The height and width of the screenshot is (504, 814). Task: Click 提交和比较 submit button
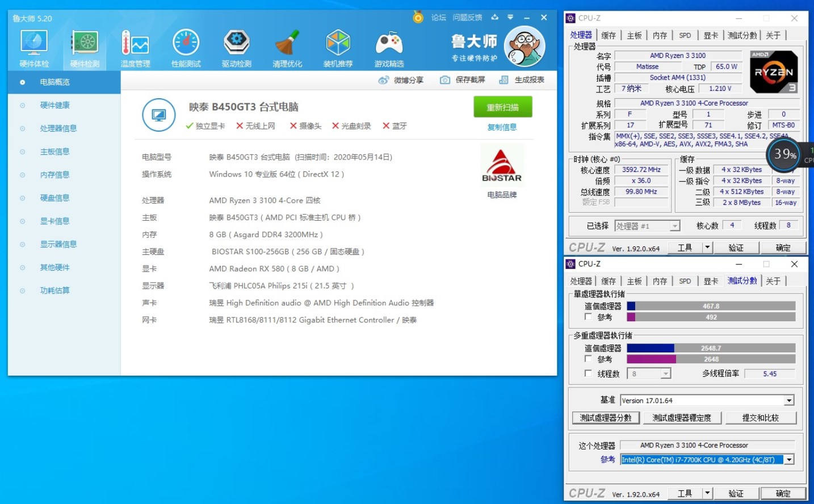(x=761, y=418)
